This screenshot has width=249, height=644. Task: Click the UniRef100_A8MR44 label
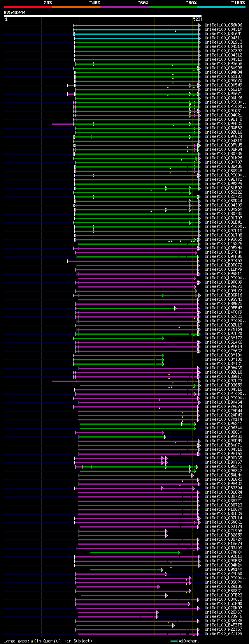[x=223, y=201]
